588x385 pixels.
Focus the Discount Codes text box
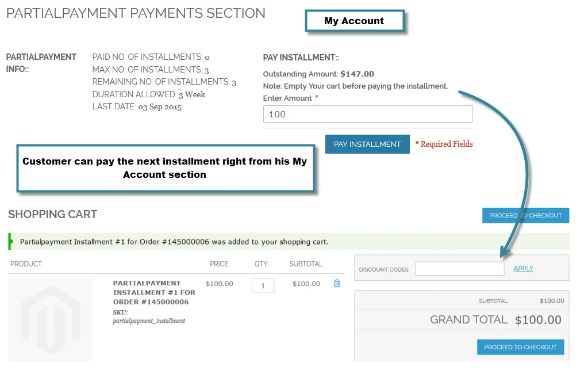tap(459, 269)
